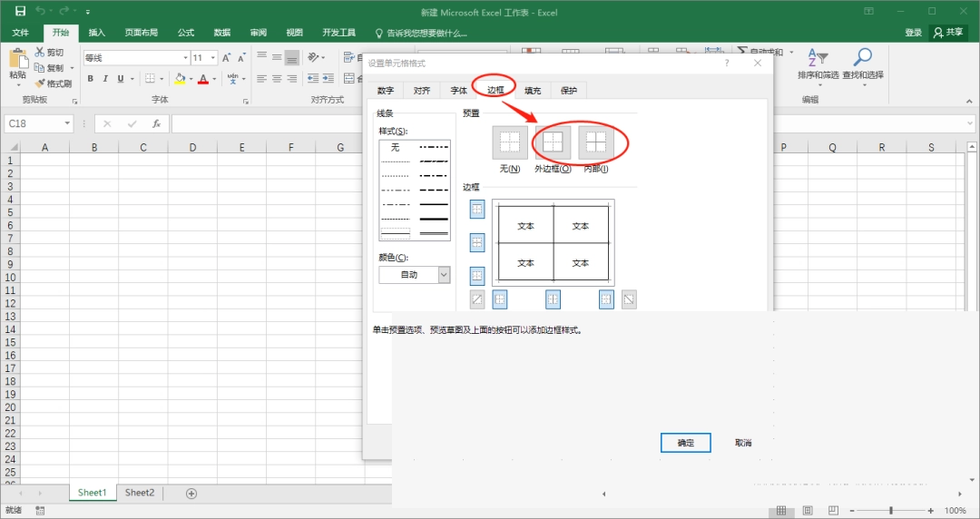Align cell text to the top
Image resolution: width=980 pixels, height=519 pixels.
(262, 57)
